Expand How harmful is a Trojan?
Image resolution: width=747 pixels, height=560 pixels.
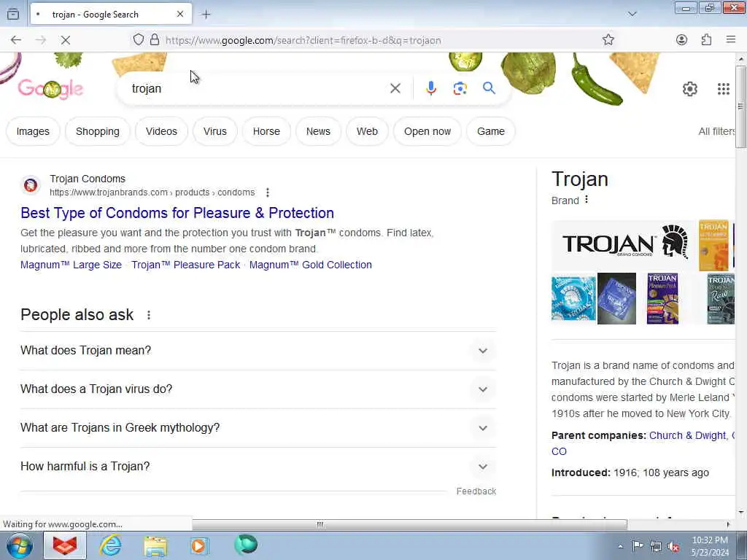pos(258,466)
